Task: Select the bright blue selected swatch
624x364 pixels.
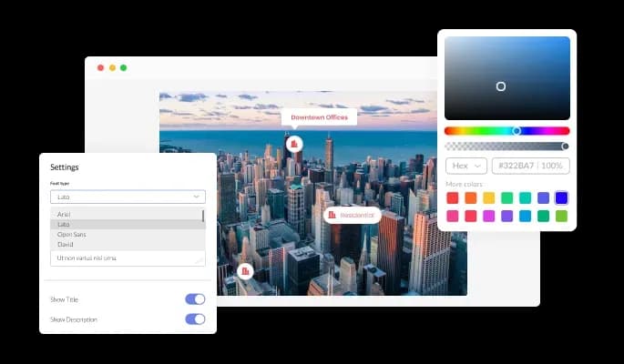Action: point(561,197)
